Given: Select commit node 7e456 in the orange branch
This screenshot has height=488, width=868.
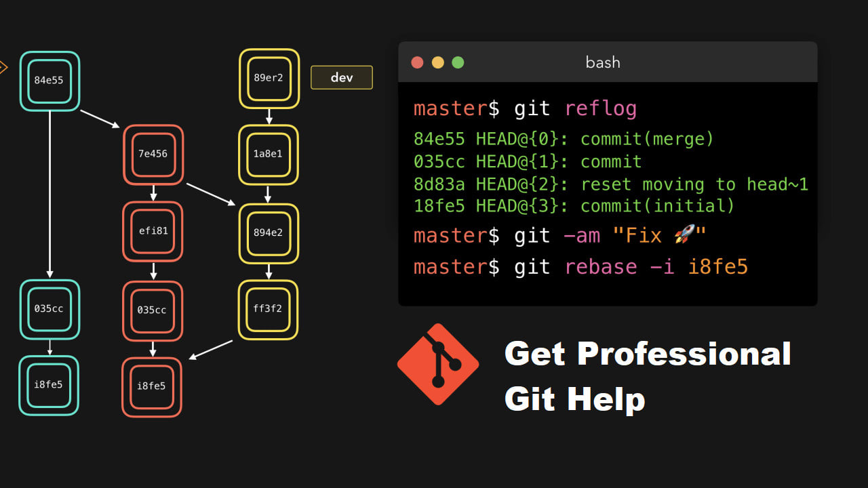Looking at the screenshot, I should (x=153, y=155).
